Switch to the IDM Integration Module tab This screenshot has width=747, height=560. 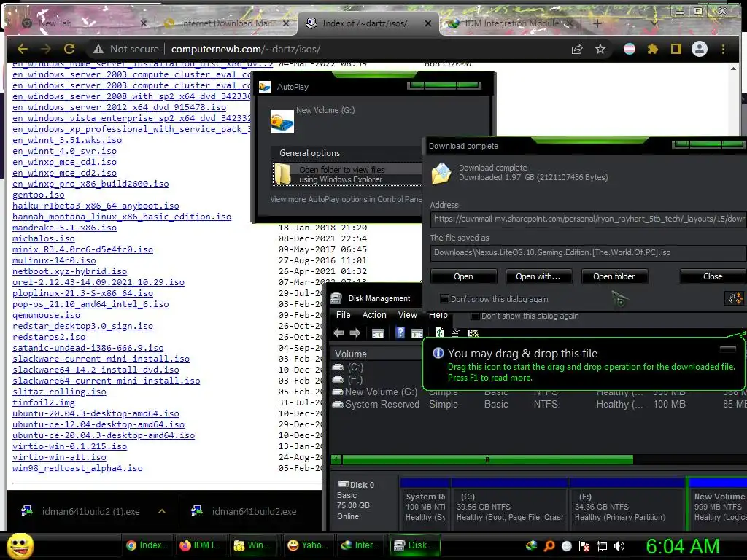coord(510,23)
